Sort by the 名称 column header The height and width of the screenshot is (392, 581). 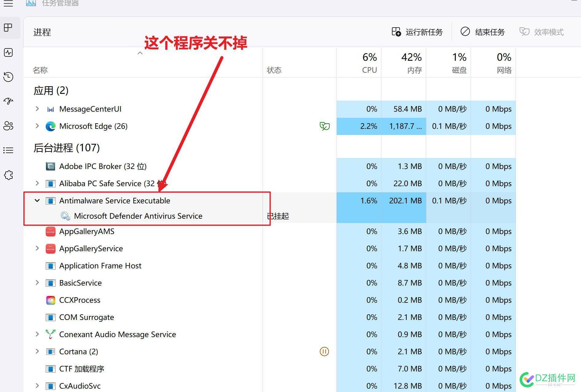40,70
